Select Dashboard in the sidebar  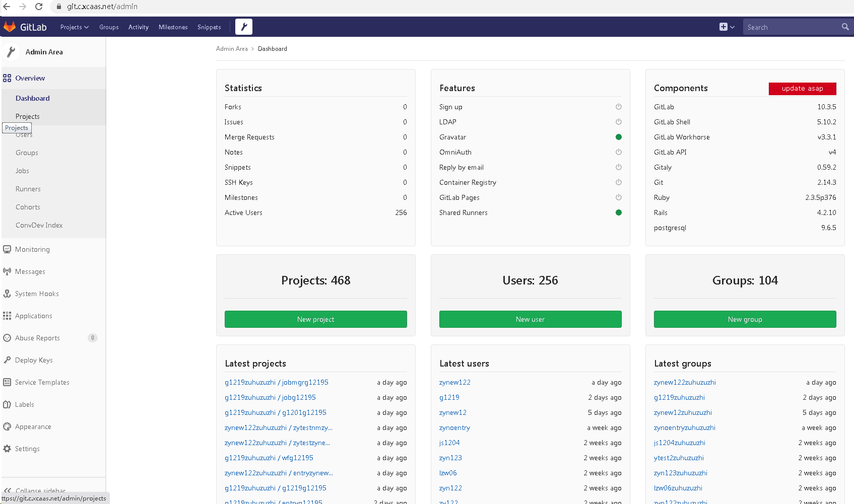pos(33,98)
